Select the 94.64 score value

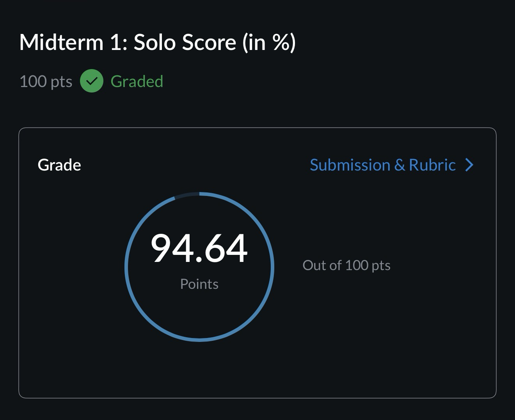pyautogui.click(x=199, y=248)
